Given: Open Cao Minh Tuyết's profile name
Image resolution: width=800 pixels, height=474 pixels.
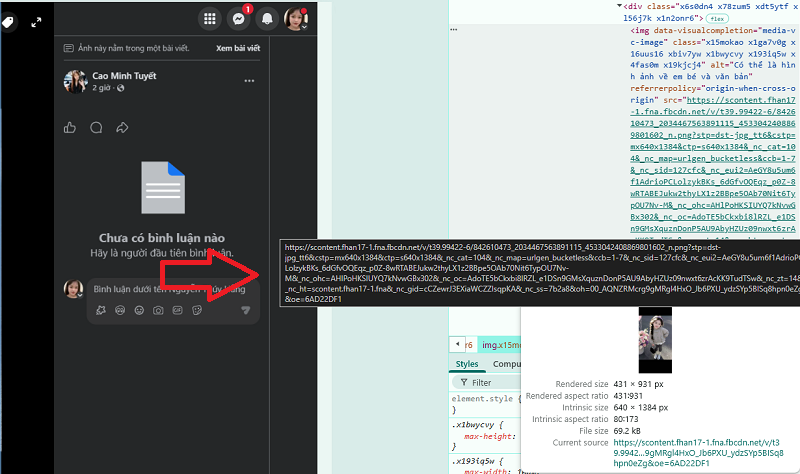Looking at the screenshot, I should click(124, 76).
